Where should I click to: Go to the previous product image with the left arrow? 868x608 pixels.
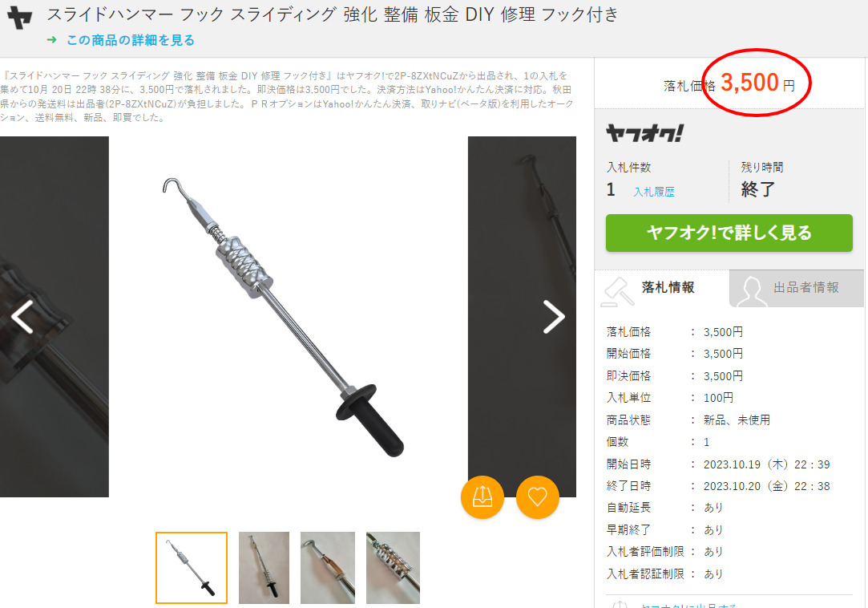(x=22, y=317)
